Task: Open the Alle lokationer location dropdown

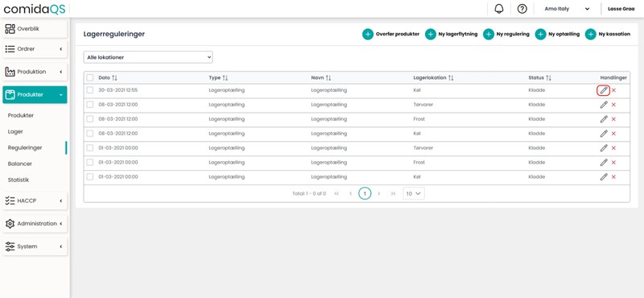Action: pyautogui.click(x=148, y=57)
